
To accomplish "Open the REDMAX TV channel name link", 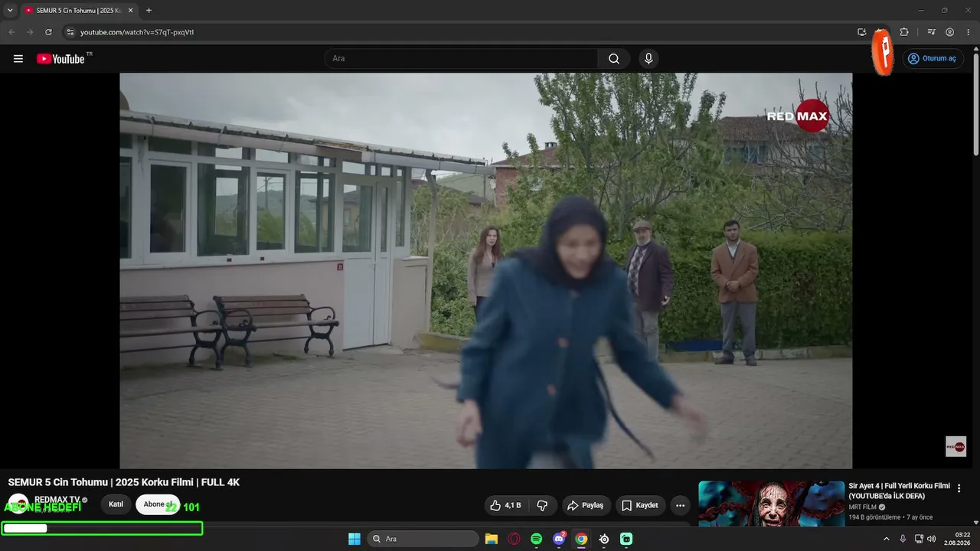I will click(57, 500).
